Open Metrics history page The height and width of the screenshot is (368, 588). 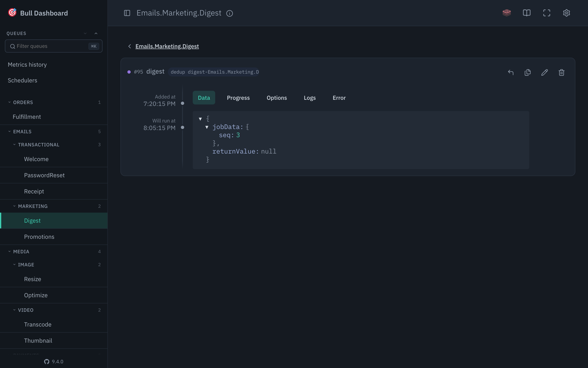[x=27, y=64]
